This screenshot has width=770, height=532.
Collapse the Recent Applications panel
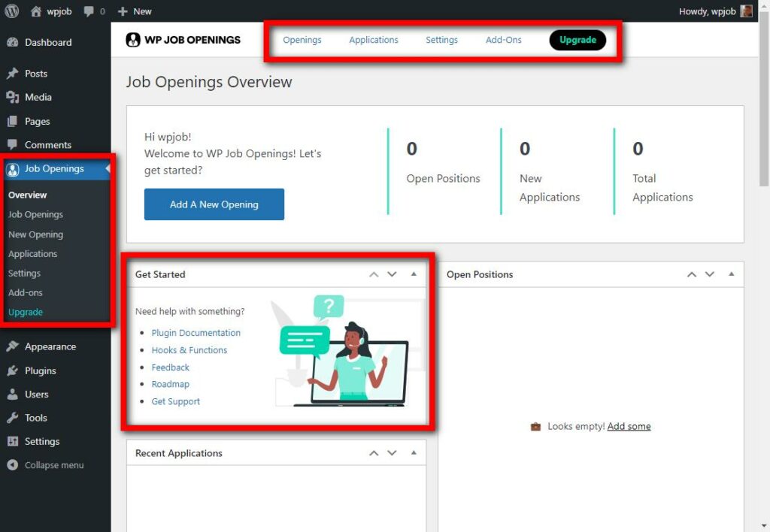(x=414, y=452)
